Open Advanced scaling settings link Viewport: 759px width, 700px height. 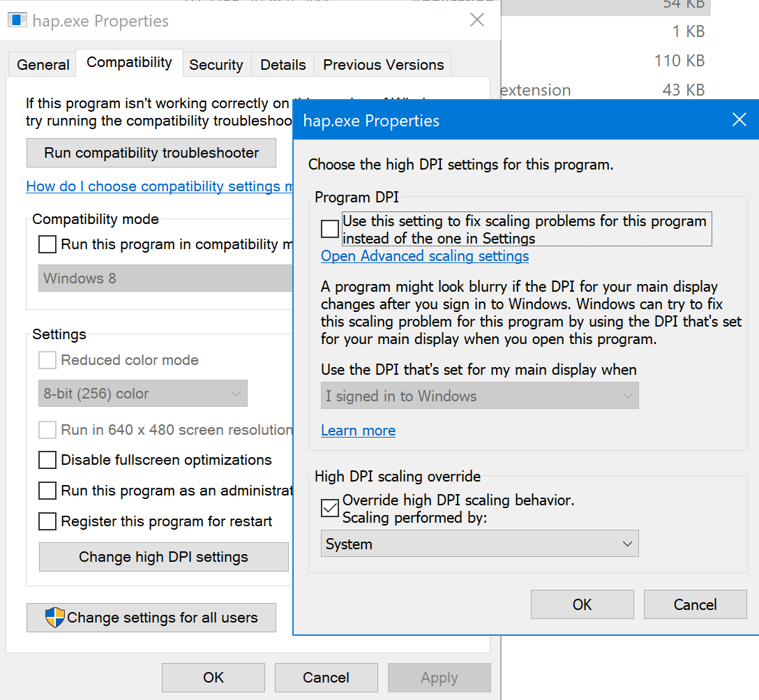[x=425, y=256]
